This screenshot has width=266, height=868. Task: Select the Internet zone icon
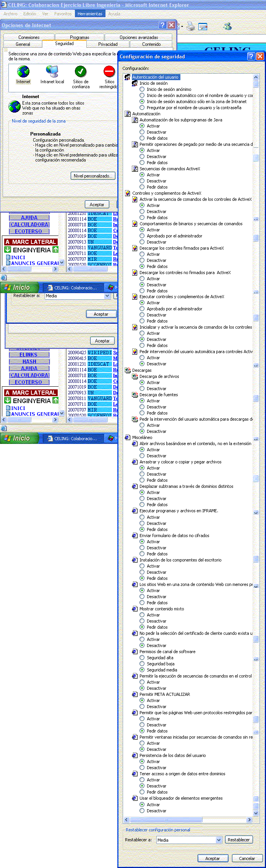click(x=23, y=71)
